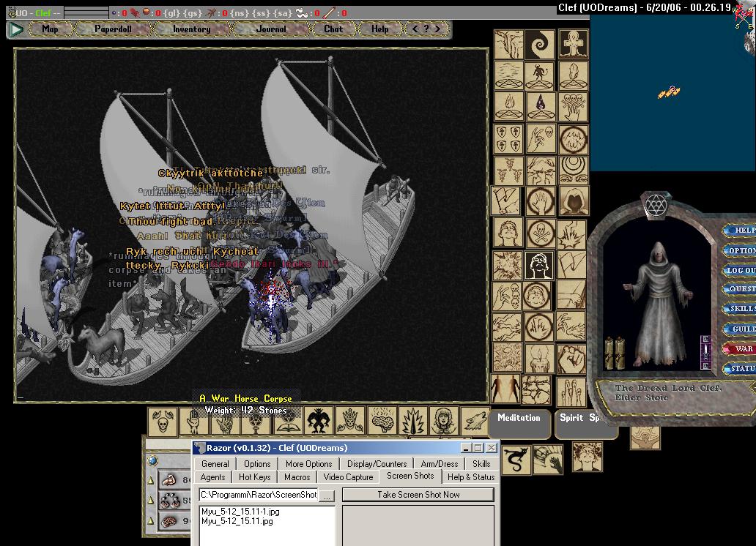This screenshot has width=756, height=546.
Task: Click the left chevron in the top menu bar
Action: point(415,29)
